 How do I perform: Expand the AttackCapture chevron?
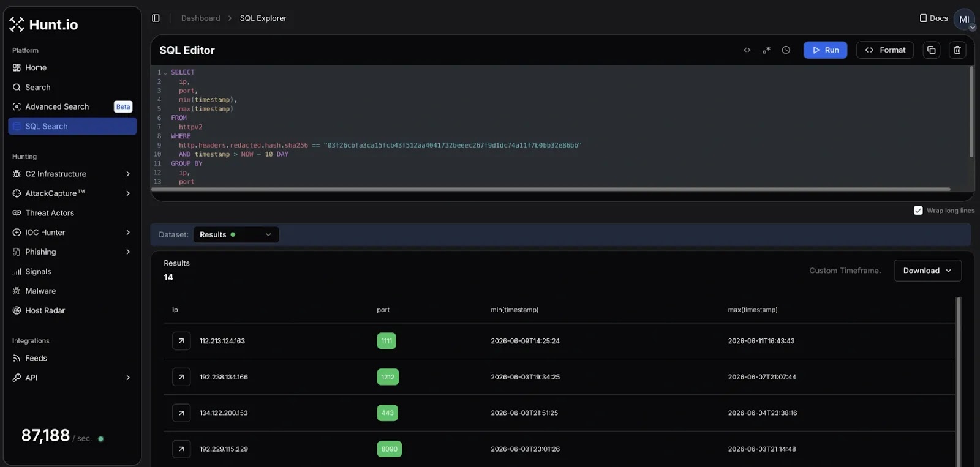click(128, 193)
